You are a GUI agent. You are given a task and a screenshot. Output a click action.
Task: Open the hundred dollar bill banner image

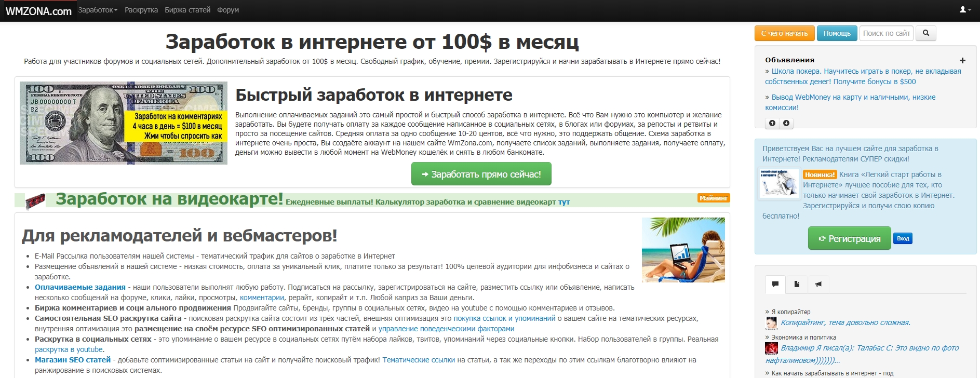[x=124, y=123]
